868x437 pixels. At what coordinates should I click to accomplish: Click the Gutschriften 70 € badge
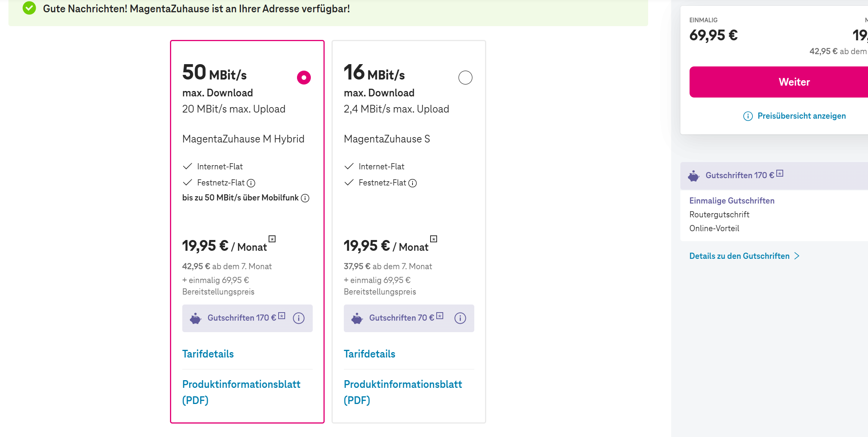tap(401, 318)
